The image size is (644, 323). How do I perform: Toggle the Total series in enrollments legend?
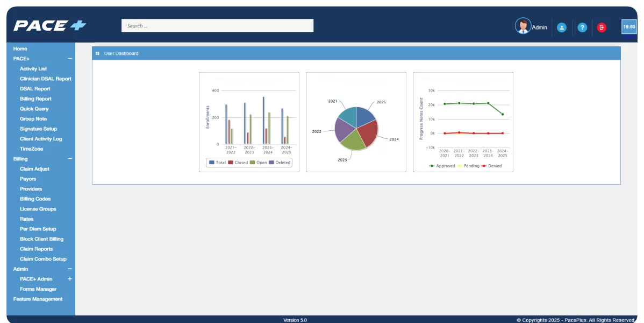point(218,162)
